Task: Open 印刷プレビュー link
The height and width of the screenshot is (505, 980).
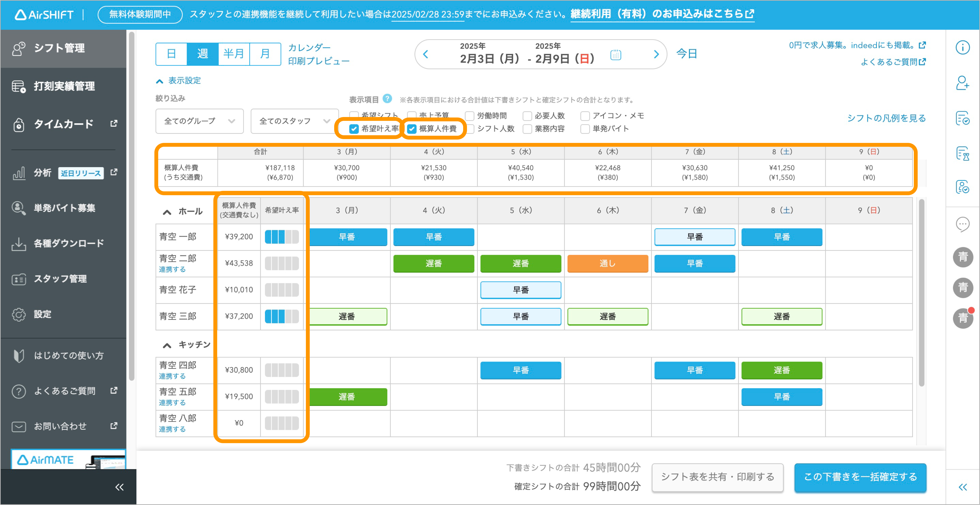Action: (318, 61)
